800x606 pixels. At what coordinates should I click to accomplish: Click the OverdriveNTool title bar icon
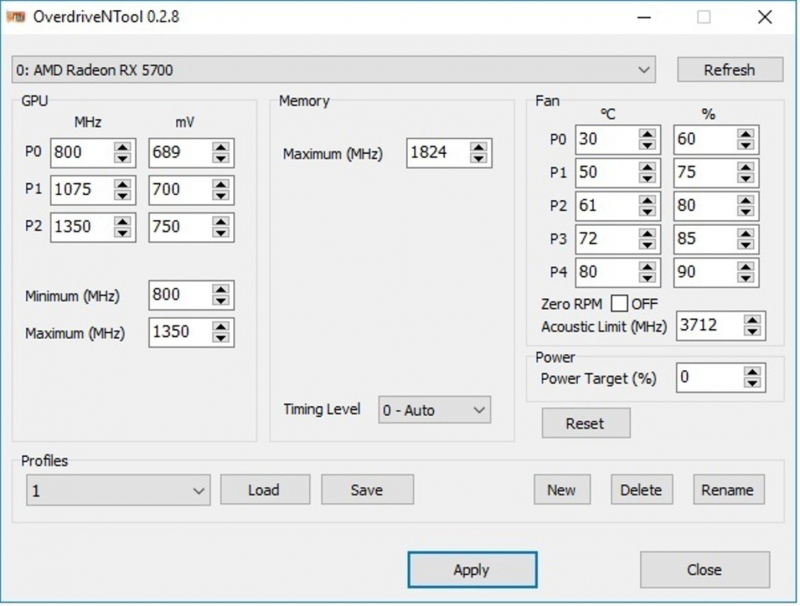pos(16,17)
